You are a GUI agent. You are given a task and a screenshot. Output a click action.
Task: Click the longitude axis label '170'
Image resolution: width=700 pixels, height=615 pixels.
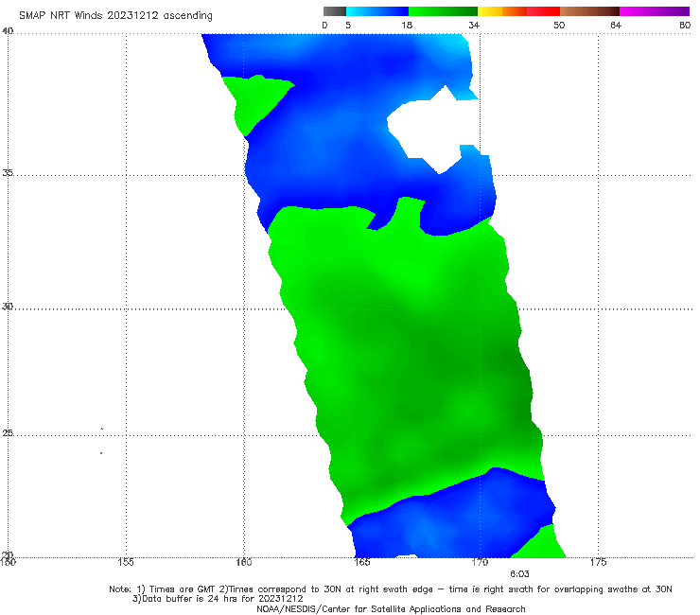pyautogui.click(x=480, y=562)
